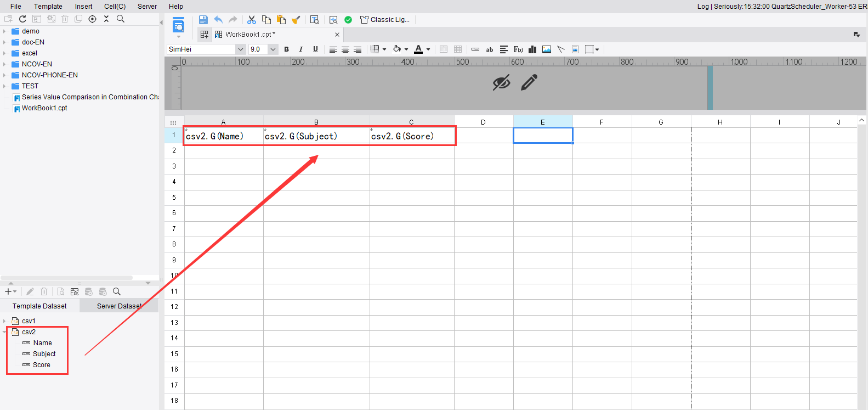Screen dimensions: 868x410
Task: Refresh the template file tree
Action: click(22, 19)
